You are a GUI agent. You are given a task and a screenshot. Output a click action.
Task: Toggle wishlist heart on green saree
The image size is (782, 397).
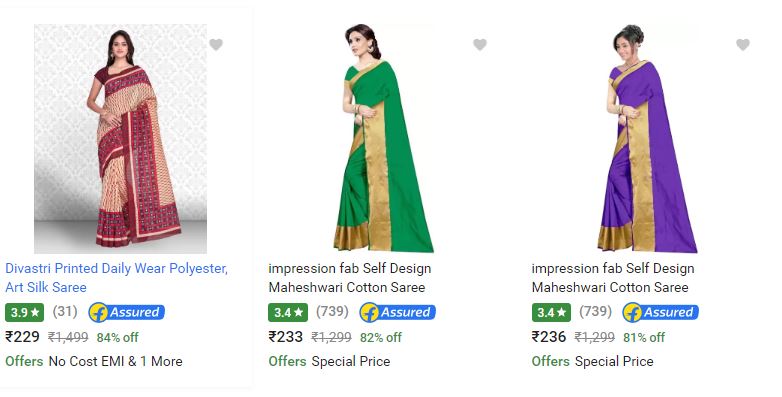[x=480, y=44]
